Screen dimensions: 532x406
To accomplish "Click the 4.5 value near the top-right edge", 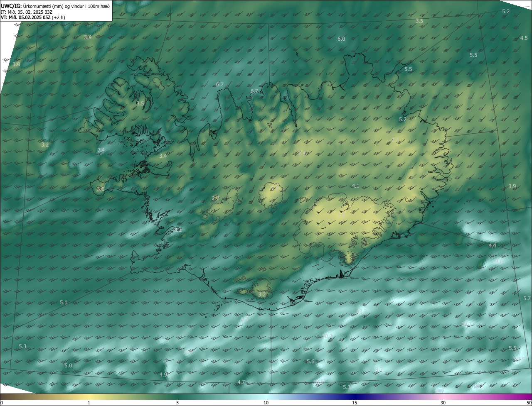I will 524,38.
